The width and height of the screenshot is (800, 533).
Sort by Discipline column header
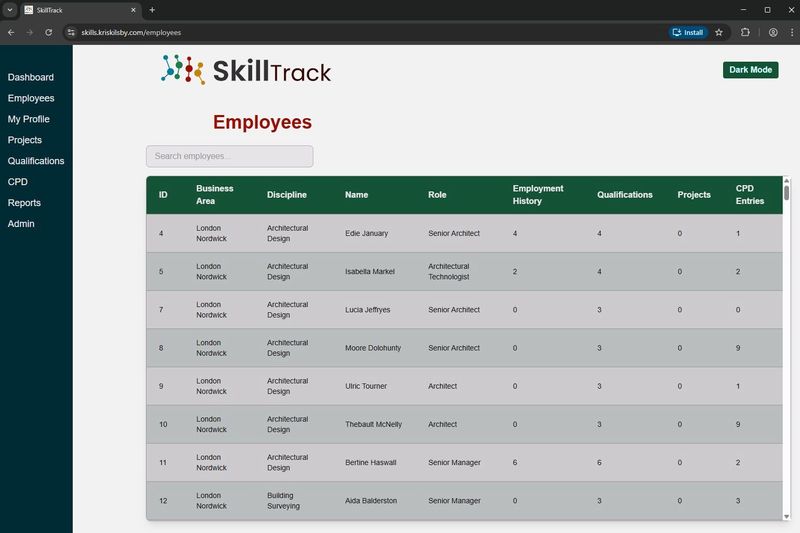(x=287, y=195)
